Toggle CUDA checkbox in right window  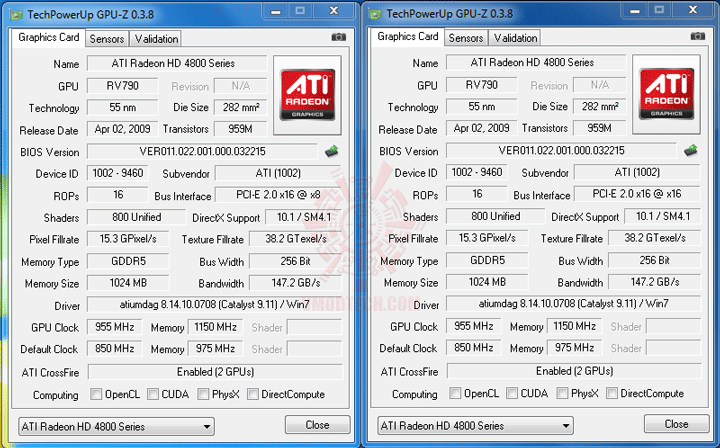512,393
